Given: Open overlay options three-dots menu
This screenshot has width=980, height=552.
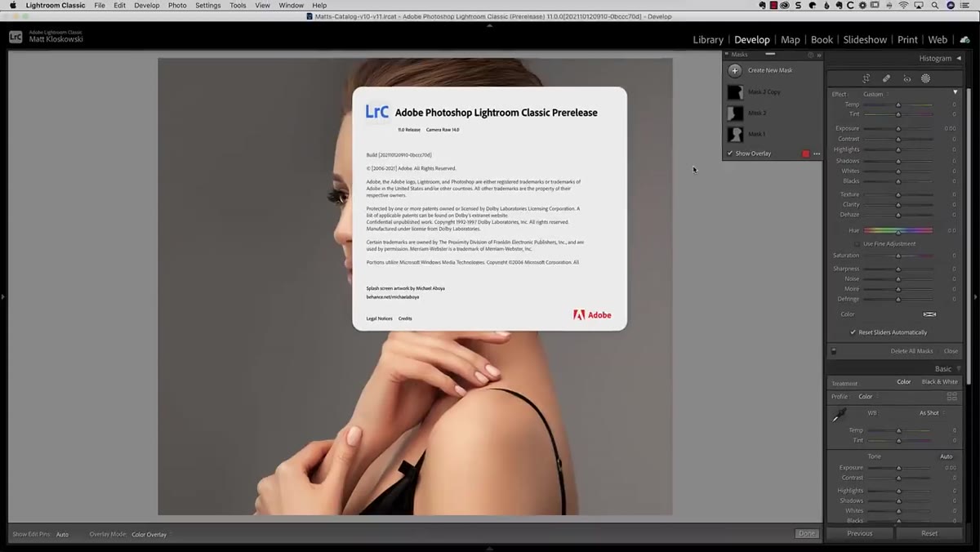Looking at the screenshot, I should click(817, 154).
